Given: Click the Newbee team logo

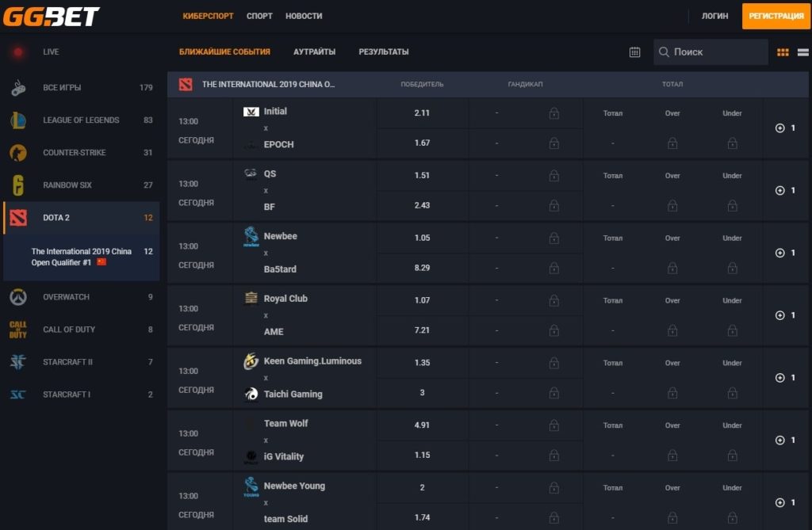Looking at the screenshot, I should click(x=251, y=236).
